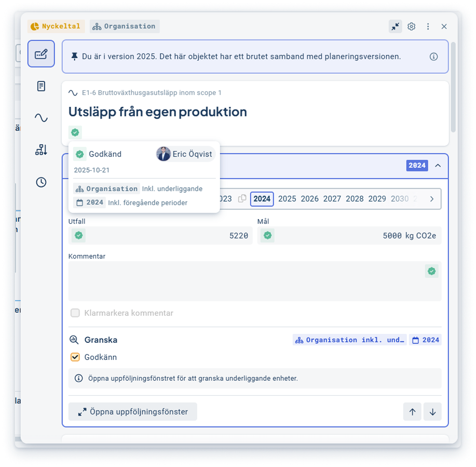The height and width of the screenshot is (467, 476).
Task: Click the settings gear icon
Action: [411, 26]
